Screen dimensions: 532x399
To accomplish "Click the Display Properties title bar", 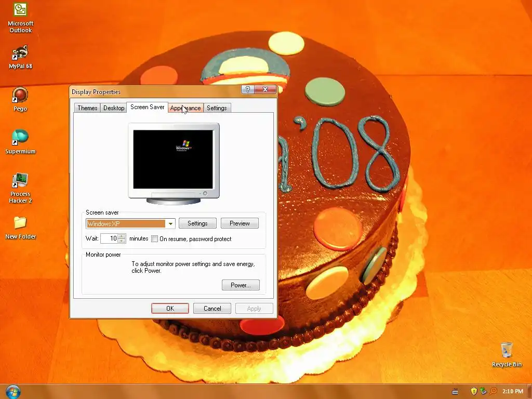I will point(155,91).
